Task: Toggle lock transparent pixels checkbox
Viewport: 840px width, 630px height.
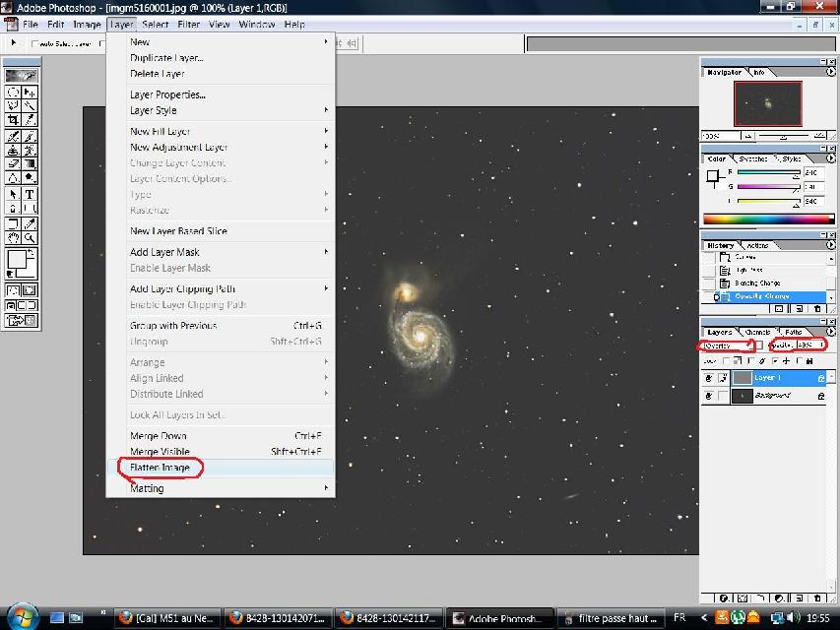Action: click(x=727, y=361)
